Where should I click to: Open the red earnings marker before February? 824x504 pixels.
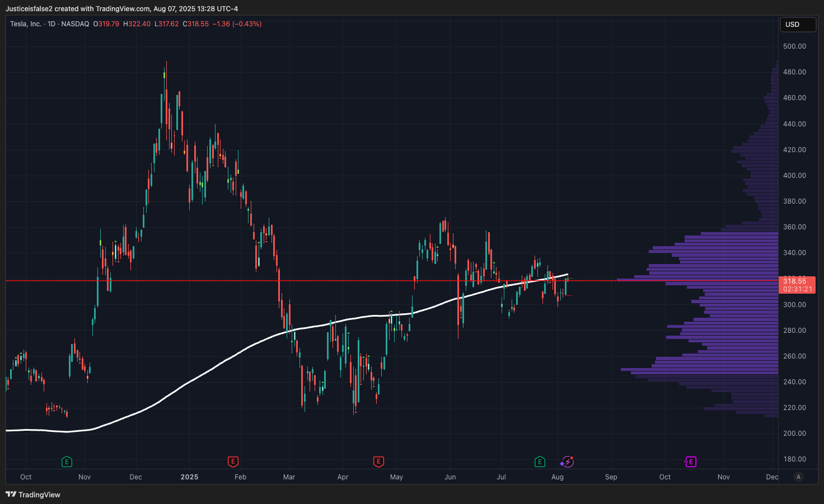[x=233, y=461]
